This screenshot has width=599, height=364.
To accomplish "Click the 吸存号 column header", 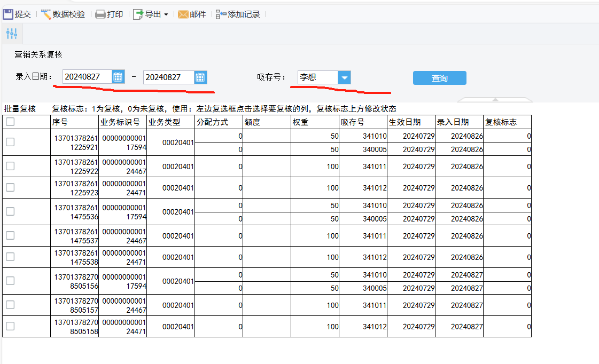I will [363, 122].
